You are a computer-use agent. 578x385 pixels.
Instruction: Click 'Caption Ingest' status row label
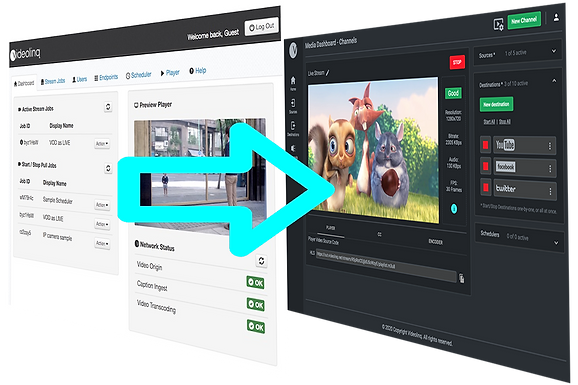(152, 286)
